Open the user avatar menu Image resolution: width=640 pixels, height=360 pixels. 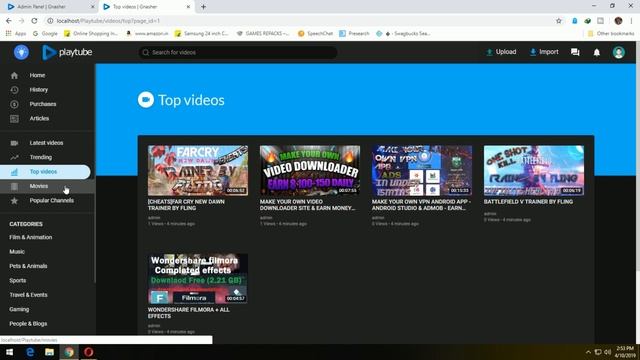[618, 52]
